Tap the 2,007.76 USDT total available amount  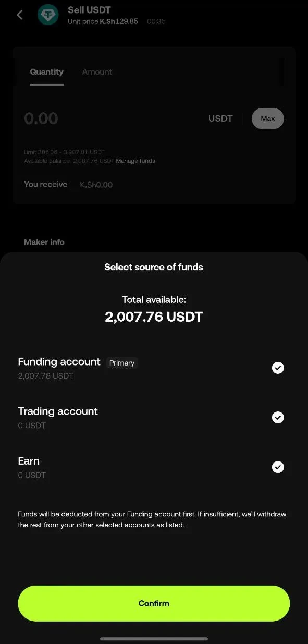154,317
